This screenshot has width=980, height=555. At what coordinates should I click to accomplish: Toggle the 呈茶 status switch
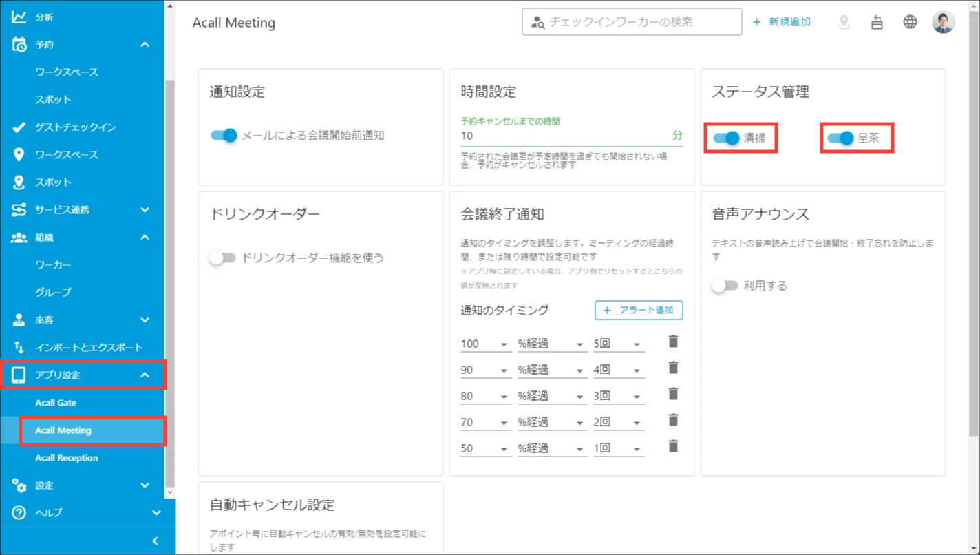[x=840, y=138]
